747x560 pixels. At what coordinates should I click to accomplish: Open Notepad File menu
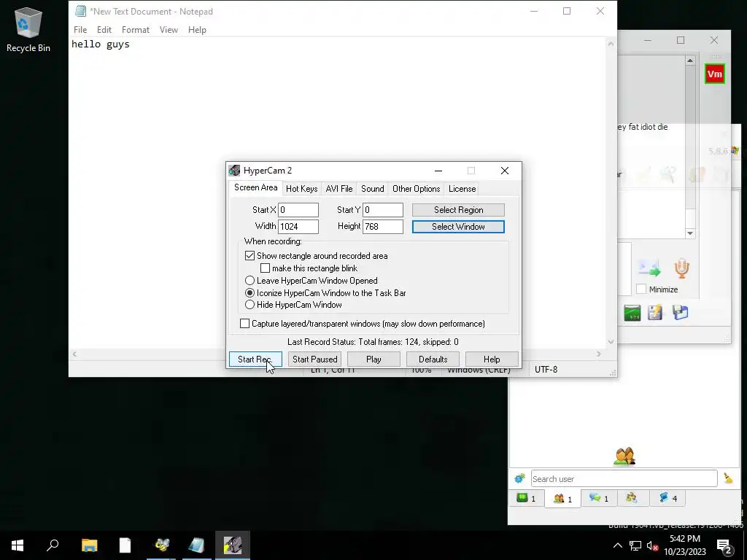tap(80, 29)
